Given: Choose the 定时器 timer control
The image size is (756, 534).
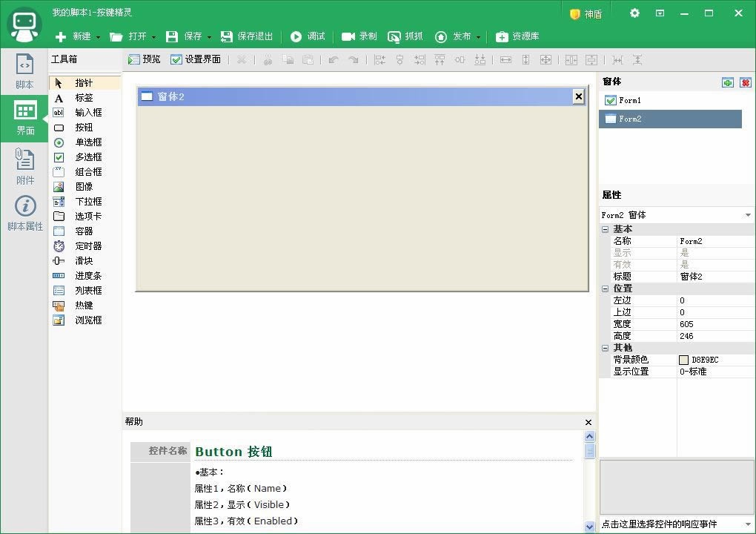Looking at the screenshot, I should point(84,246).
